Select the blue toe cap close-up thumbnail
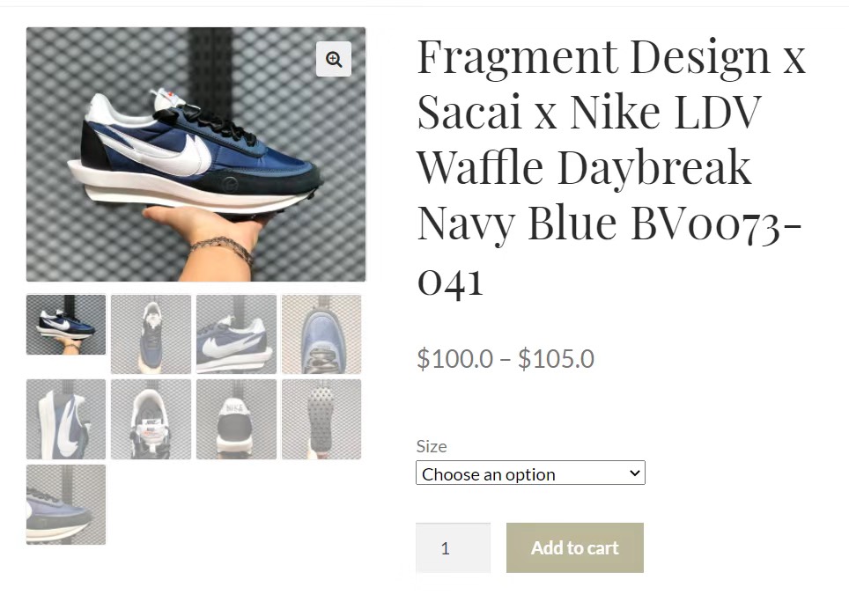Screen dimensions: 849x616 pyautogui.click(x=321, y=334)
